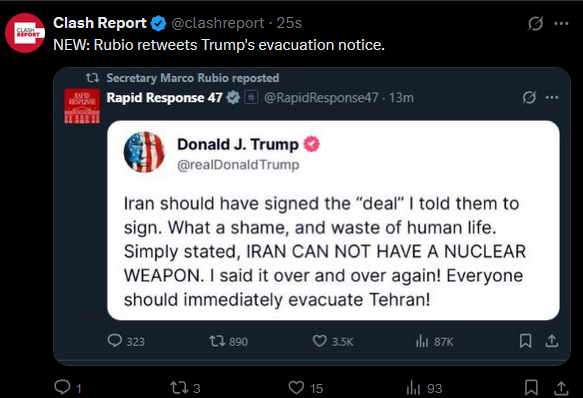Image resolution: width=583 pixels, height=398 pixels.
Task: Open more options menu on Clash Report post
Action: 561,23
